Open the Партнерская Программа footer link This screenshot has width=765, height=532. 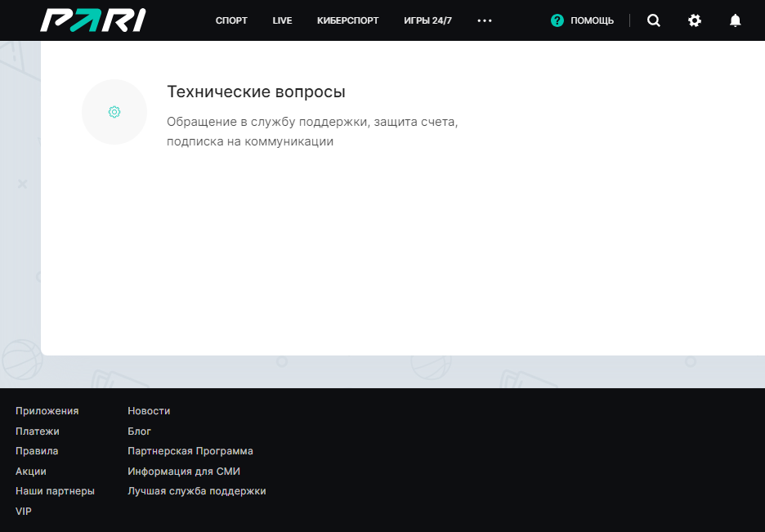coord(190,451)
